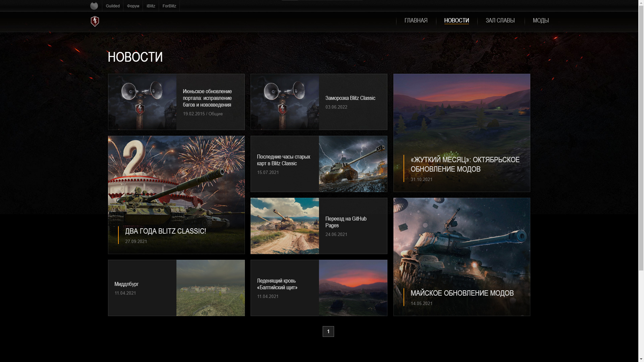Open the Guilded link in the top bar
The height and width of the screenshot is (362, 644).
tap(113, 6)
